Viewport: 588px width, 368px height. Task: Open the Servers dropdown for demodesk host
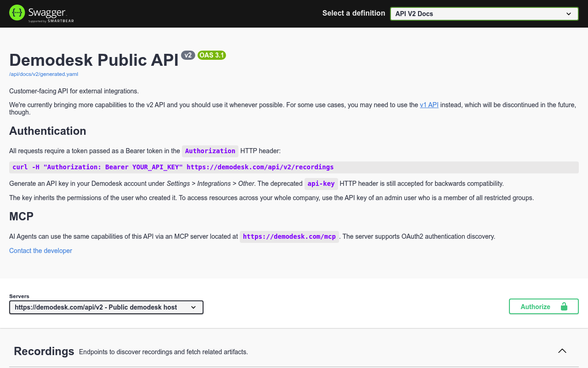[x=106, y=307]
